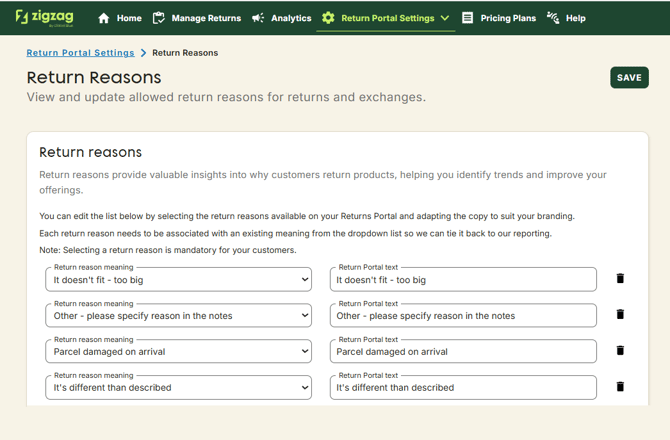Image resolution: width=670 pixels, height=440 pixels.
Task: Edit portal text "Other - please specify reason in the notes"
Action: (x=463, y=316)
